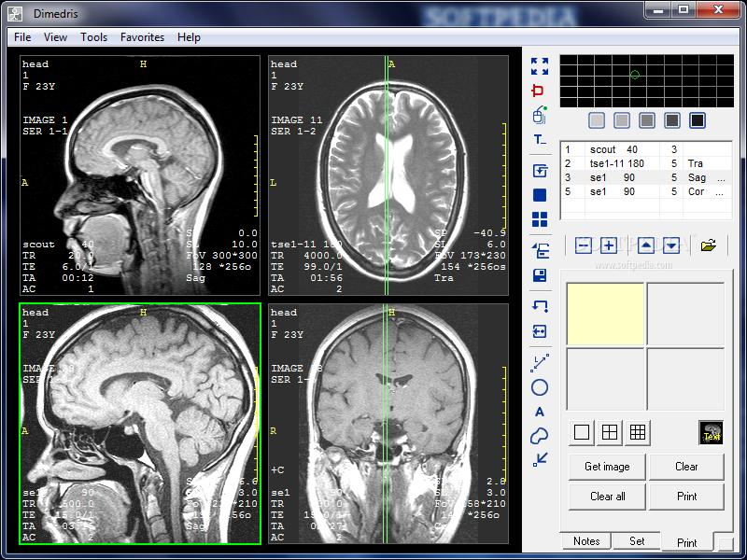This screenshot has width=747, height=560.
Task: Toggle the image Text overlay thumbnail button
Action: click(x=711, y=432)
